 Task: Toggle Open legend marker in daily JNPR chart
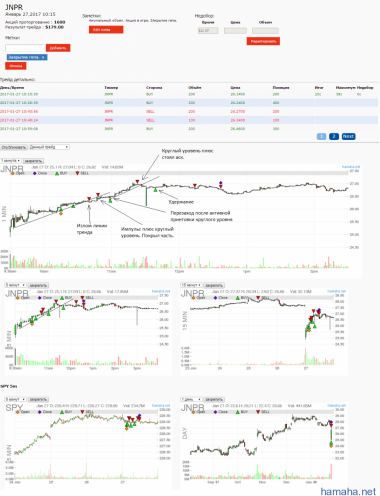pos(193,412)
